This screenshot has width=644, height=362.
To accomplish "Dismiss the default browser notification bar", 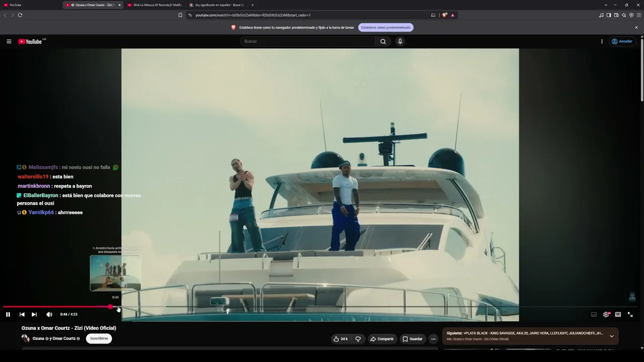I will 636,28.
